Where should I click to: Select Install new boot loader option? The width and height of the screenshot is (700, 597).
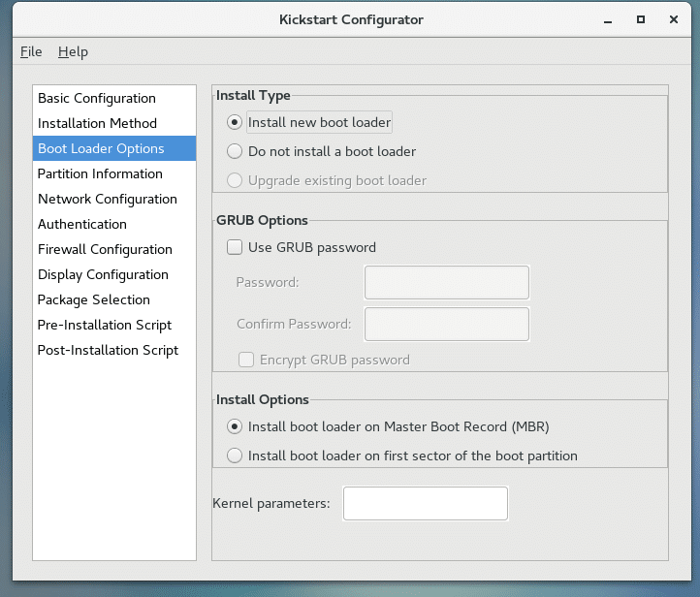[234, 123]
